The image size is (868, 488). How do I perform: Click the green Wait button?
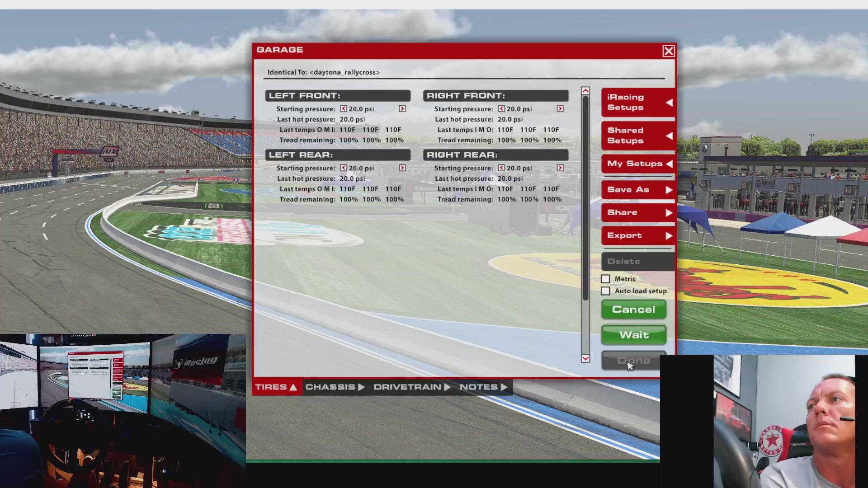(633, 335)
